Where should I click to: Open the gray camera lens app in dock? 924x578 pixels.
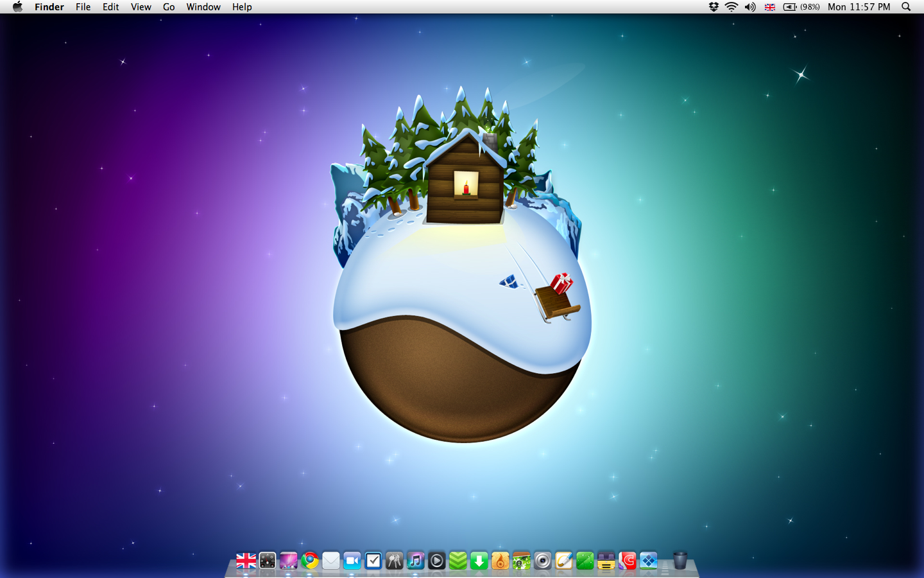click(x=543, y=561)
